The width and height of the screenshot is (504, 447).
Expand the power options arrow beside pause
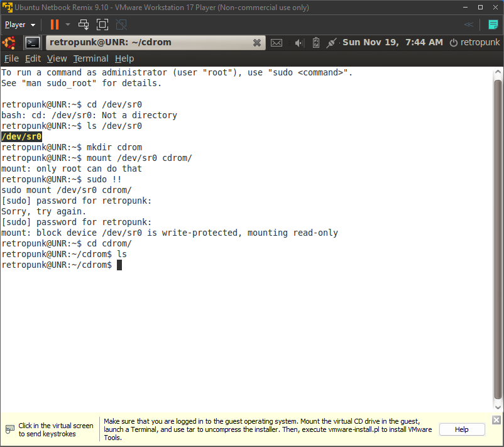click(x=67, y=25)
